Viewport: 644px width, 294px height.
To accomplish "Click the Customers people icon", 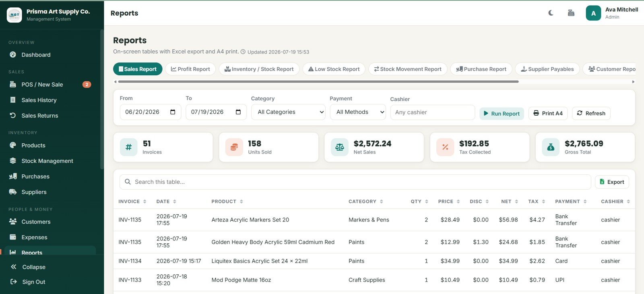I will coord(13,222).
